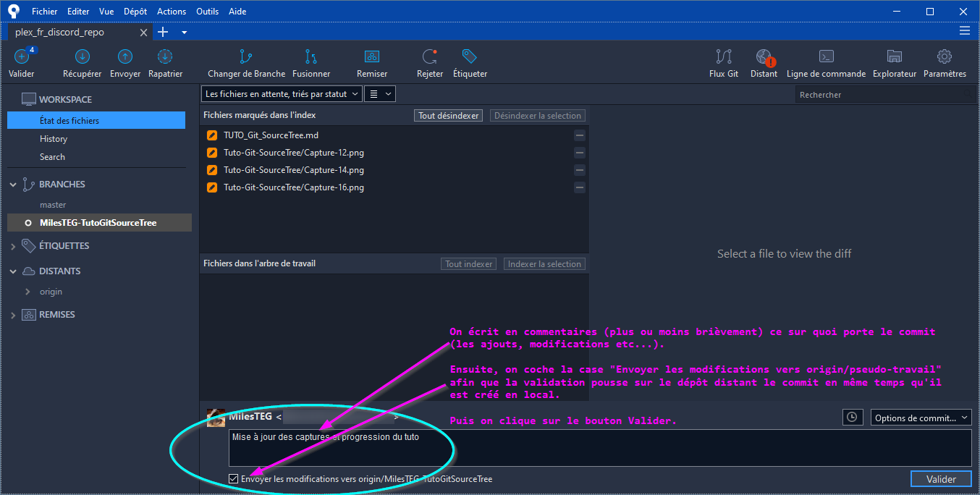Screen dimensions: 980x495
Task: Unstage TUTO_Git_SourceTree.md with minus button
Action: click(x=580, y=135)
